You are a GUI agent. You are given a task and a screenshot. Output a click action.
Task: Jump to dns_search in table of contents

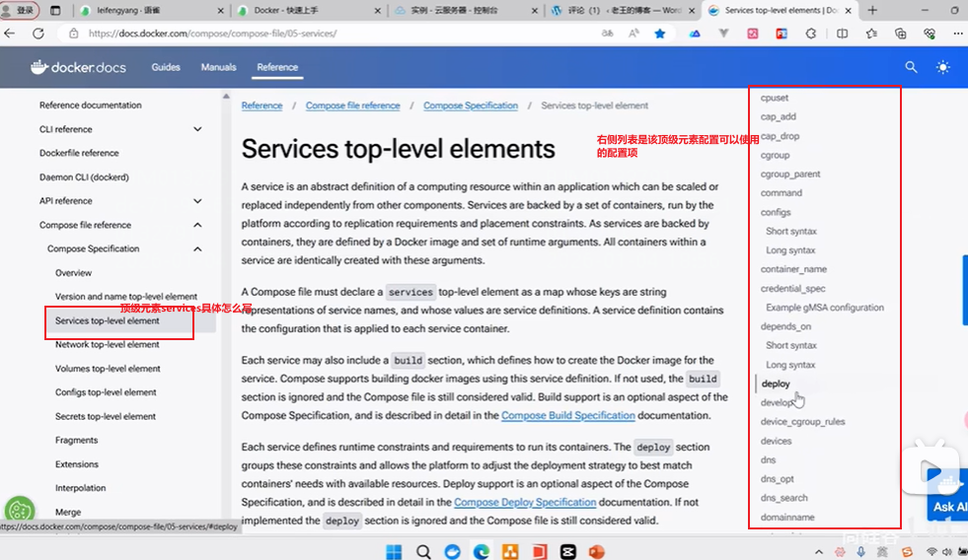[784, 498]
